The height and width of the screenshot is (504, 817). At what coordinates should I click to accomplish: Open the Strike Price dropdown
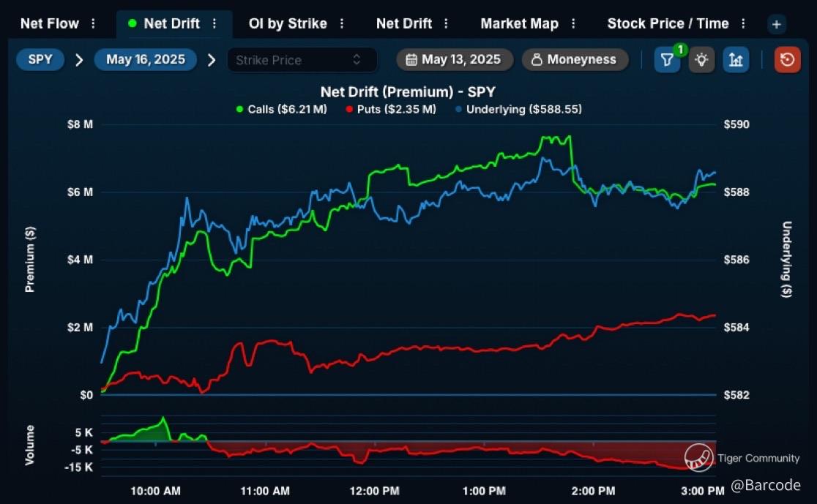click(302, 60)
